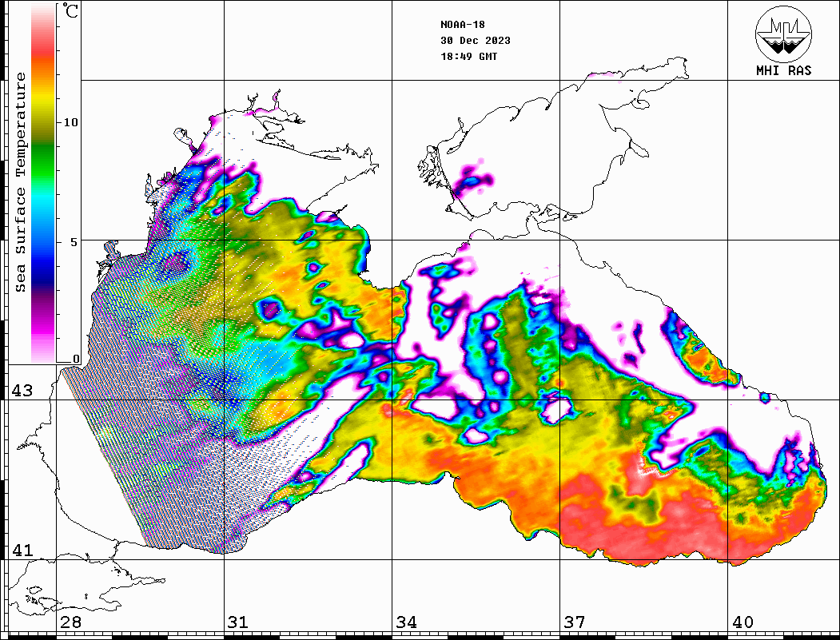840x640 pixels.
Task: Click longitude label 37
Action: click(x=575, y=622)
